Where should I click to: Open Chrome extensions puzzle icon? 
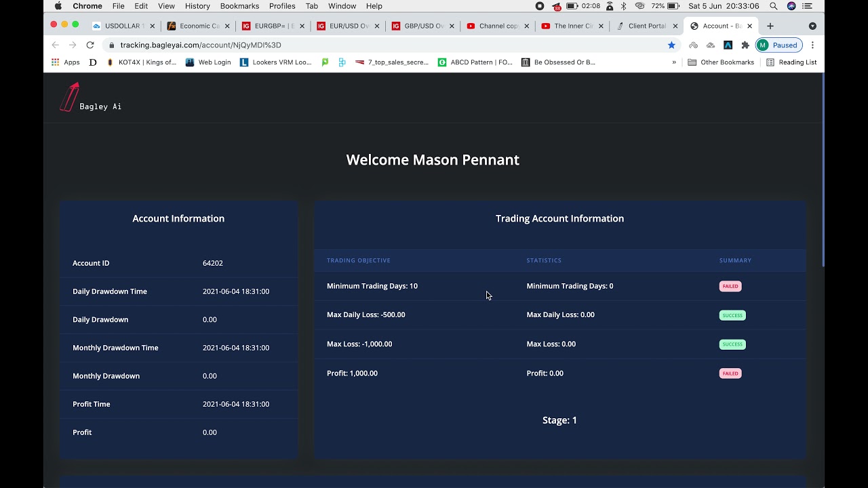[x=745, y=45]
